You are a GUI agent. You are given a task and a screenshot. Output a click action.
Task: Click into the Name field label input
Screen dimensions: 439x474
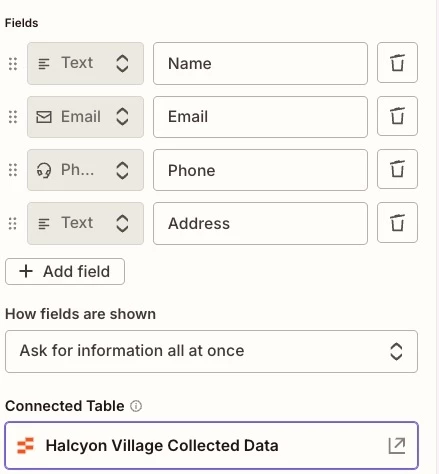coord(260,63)
